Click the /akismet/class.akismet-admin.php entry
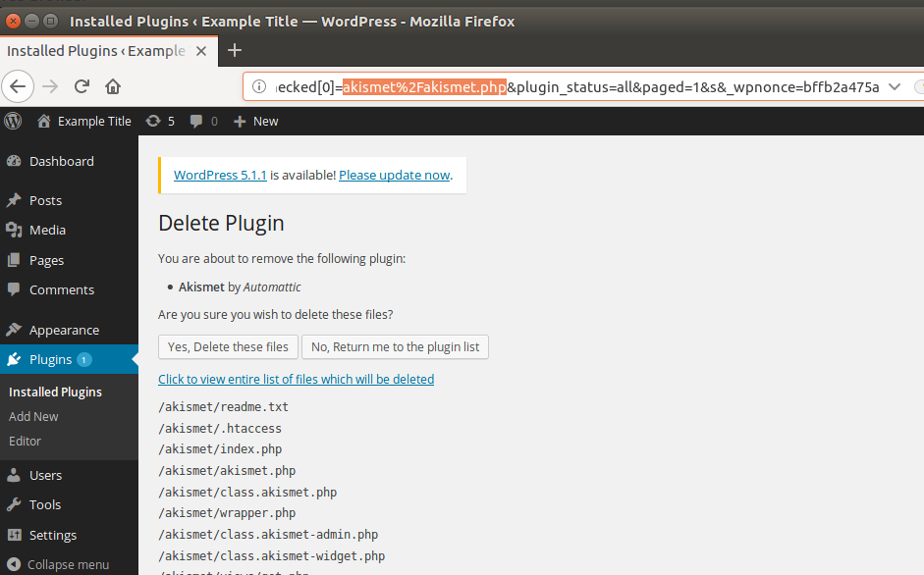 click(x=268, y=535)
